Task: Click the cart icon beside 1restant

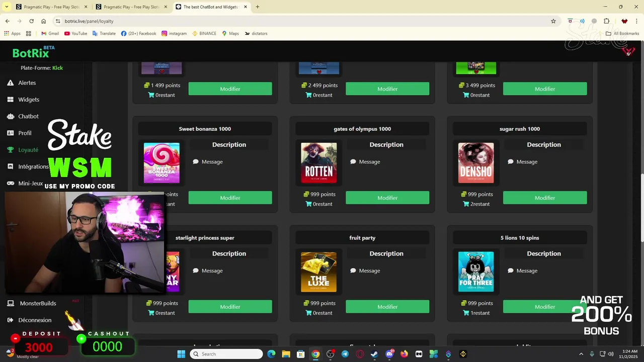Action: (x=466, y=313)
